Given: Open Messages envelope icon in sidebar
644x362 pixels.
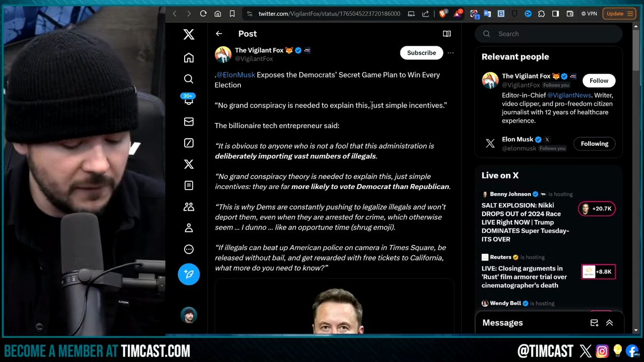Looking at the screenshot, I should [x=189, y=122].
